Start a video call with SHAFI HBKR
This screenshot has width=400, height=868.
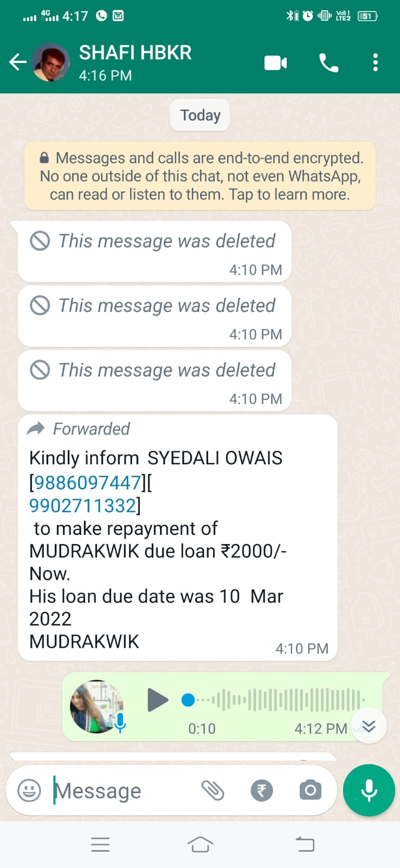pyautogui.click(x=275, y=63)
